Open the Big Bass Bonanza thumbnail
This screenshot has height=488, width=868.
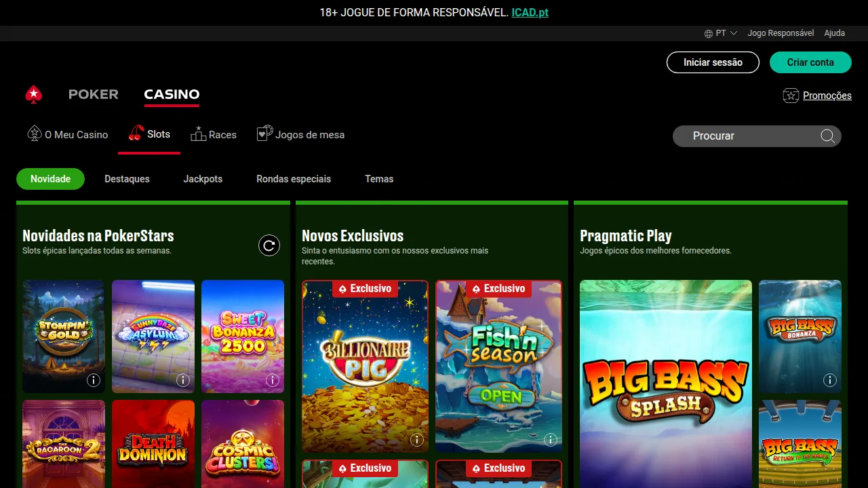point(800,336)
